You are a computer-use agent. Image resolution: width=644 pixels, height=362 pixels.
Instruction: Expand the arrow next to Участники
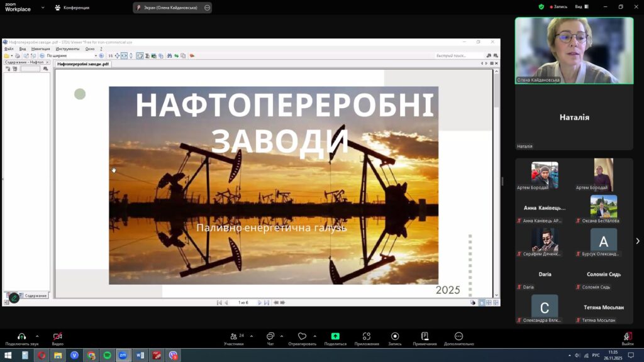point(251,336)
